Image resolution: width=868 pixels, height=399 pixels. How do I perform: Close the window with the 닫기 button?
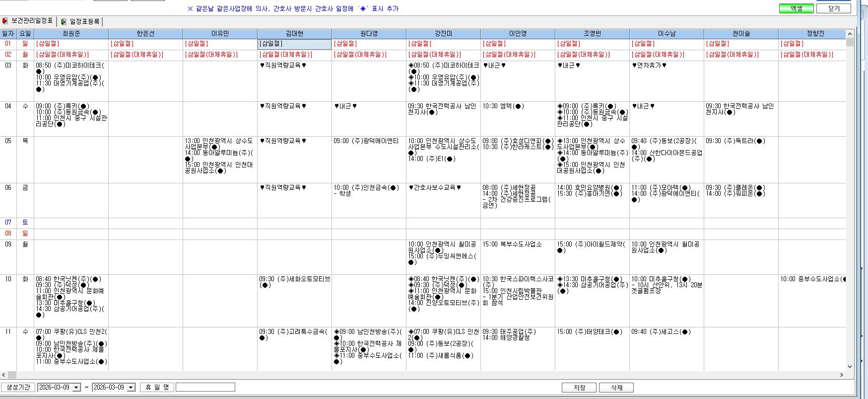[x=834, y=8]
